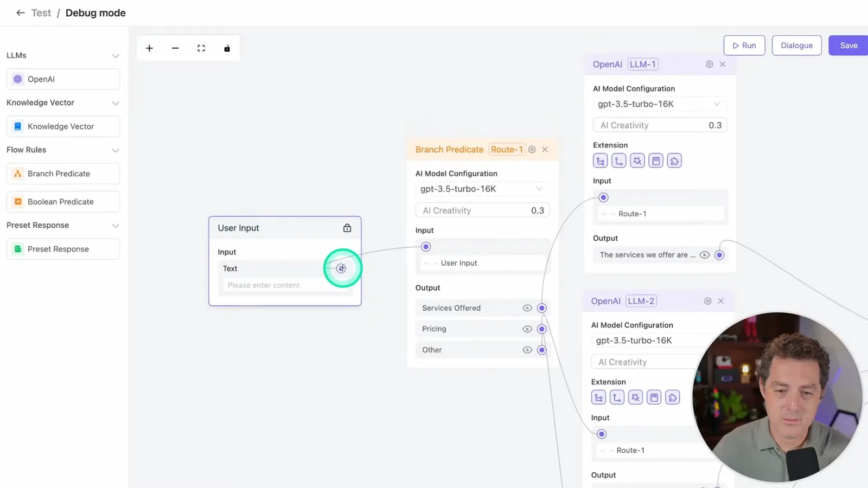Set AI Creativity value in LLM-1 node
Image resolution: width=868 pixels, height=488 pixels.
pyautogui.click(x=660, y=125)
